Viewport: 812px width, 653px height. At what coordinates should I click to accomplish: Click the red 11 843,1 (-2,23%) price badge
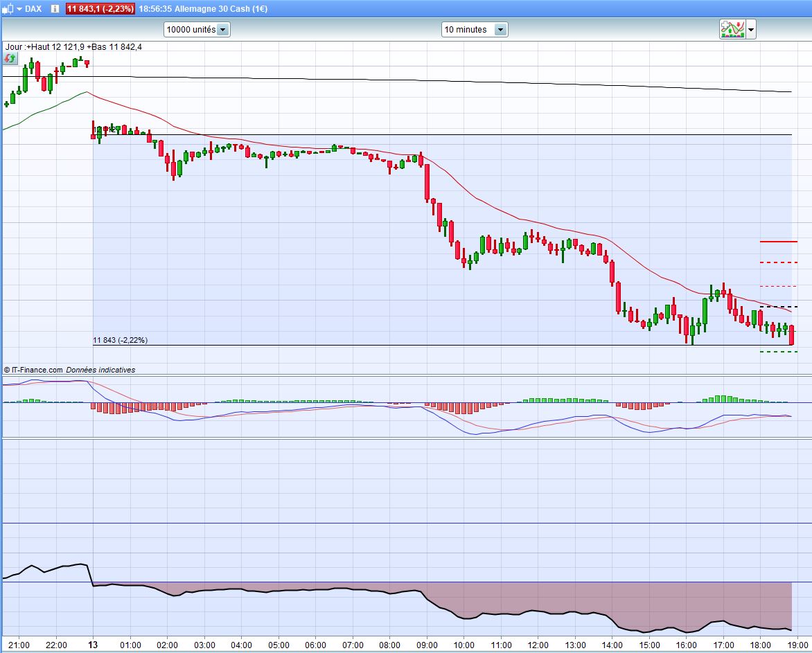[x=100, y=9]
